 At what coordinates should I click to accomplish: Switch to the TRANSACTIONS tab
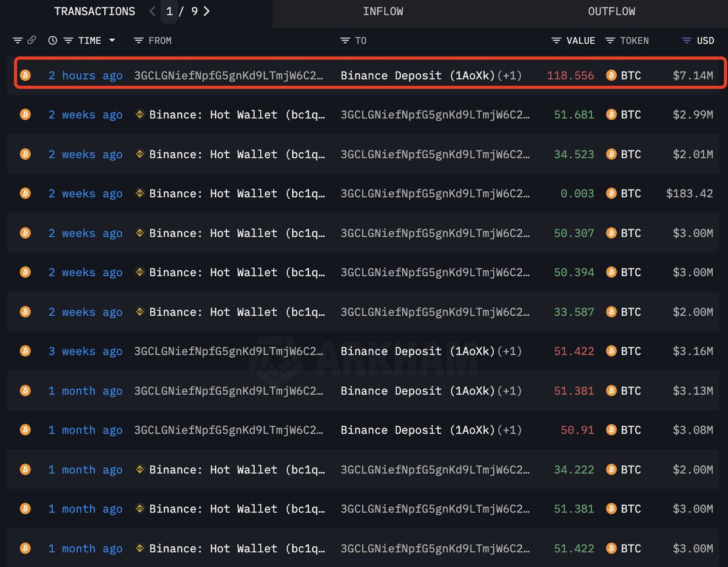tap(95, 12)
